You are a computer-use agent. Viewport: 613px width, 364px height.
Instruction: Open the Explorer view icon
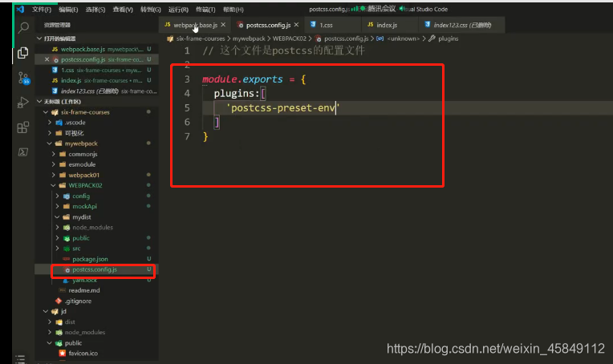pos(22,53)
